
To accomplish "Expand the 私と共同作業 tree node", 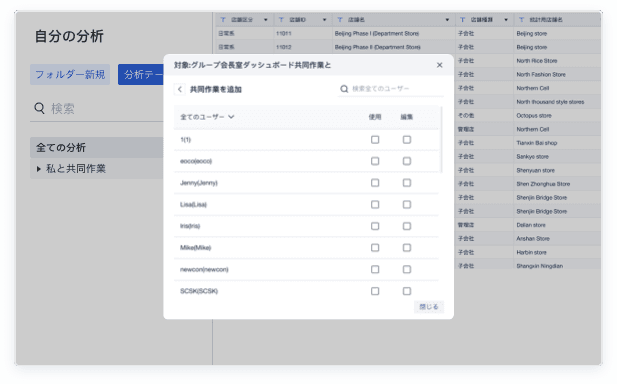I will coord(39,169).
